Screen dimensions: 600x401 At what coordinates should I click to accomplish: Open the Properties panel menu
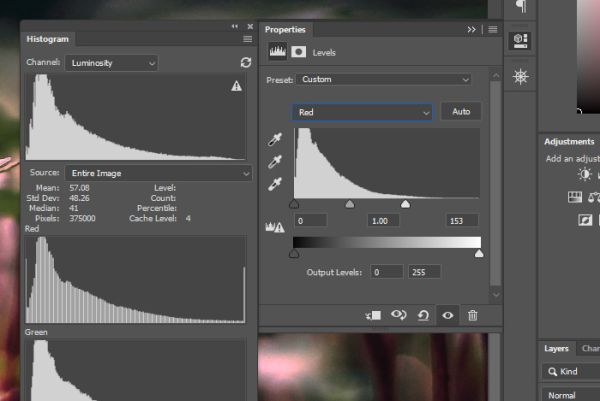[x=493, y=29]
